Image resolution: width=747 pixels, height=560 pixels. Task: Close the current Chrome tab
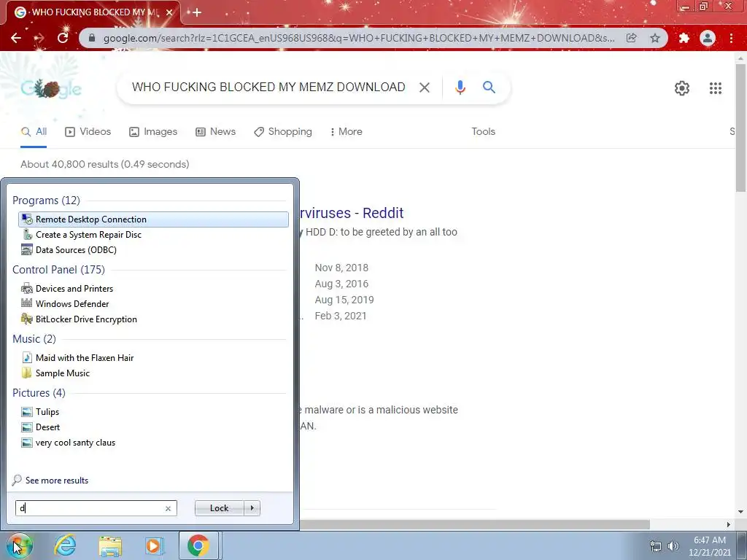tap(169, 12)
